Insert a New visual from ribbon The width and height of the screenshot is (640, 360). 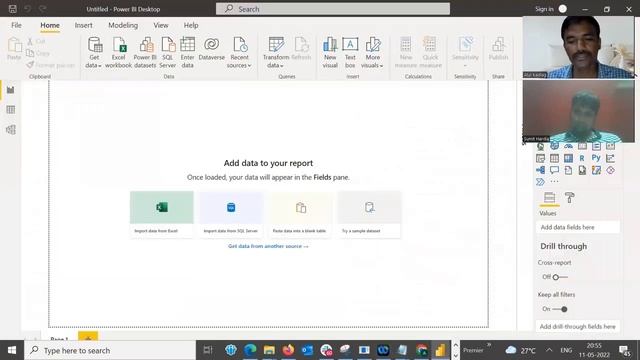click(x=330, y=52)
